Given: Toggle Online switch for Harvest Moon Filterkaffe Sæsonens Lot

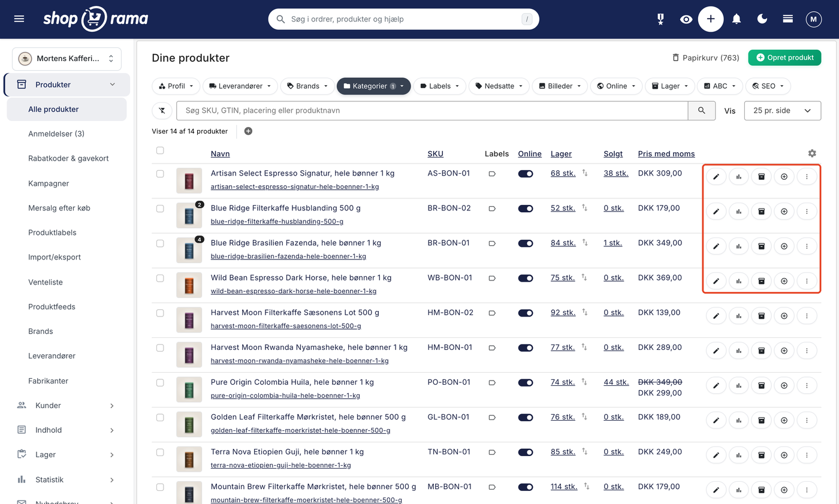Looking at the screenshot, I should pos(526,313).
